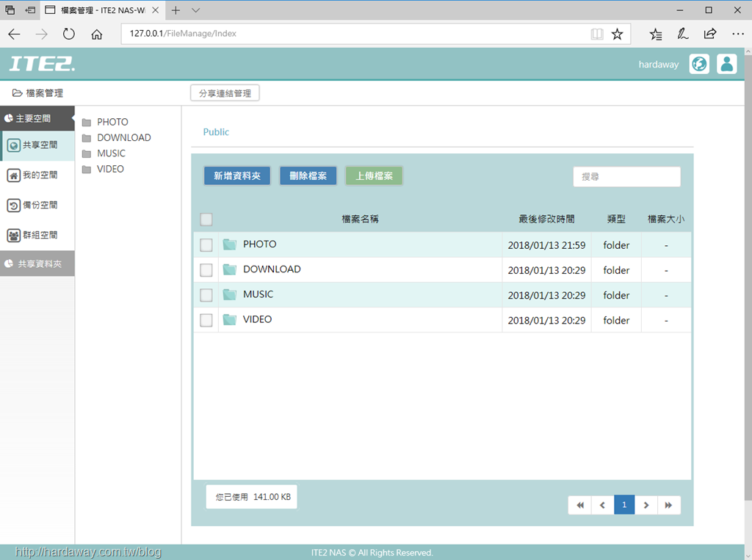
Task: Open the tab preview dropdown chevron
Action: [x=195, y=10]
